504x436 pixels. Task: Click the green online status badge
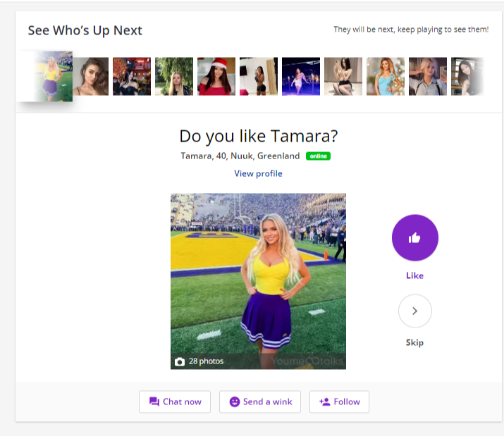coord(318,156)
